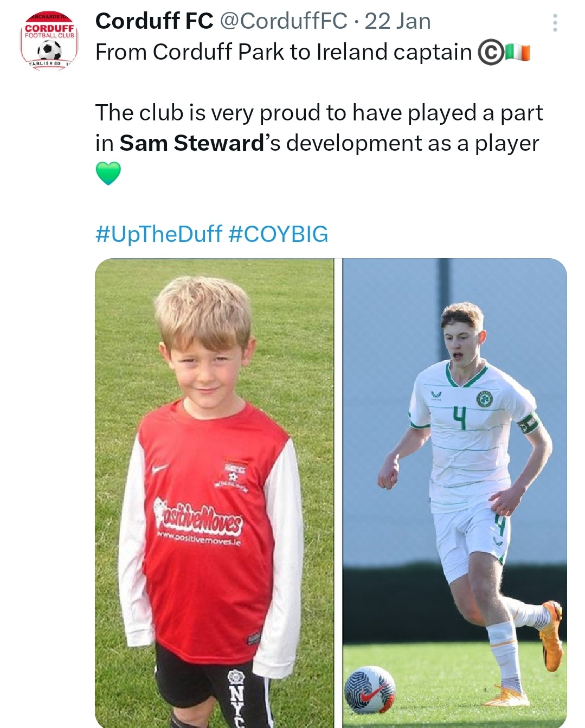Open the @CorduffFC handle link
The width and height of the screenshot is (585, 728).
(x=283, y=21)
